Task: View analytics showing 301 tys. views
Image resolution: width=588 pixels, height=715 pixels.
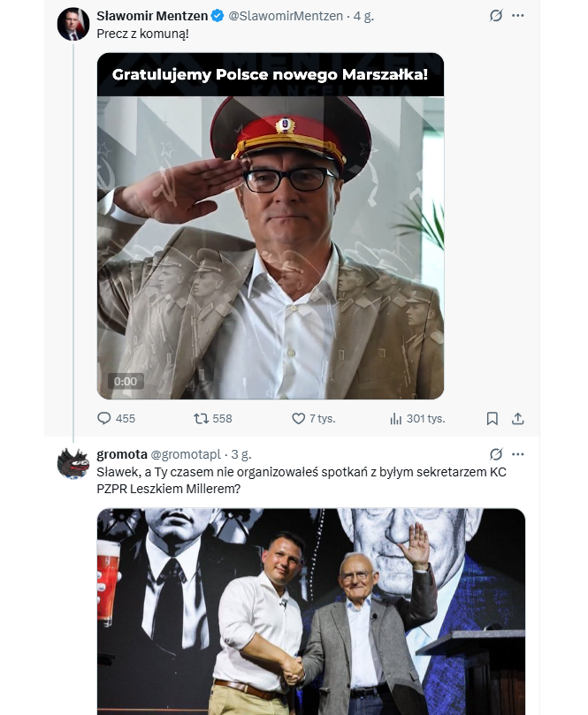Action: click(396, 418)
